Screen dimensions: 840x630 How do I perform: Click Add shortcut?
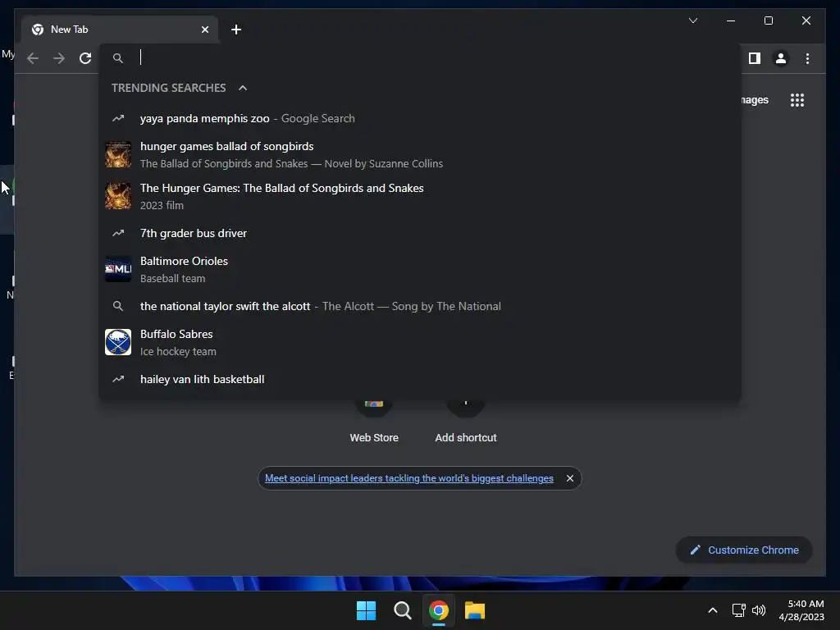(466, 423)
